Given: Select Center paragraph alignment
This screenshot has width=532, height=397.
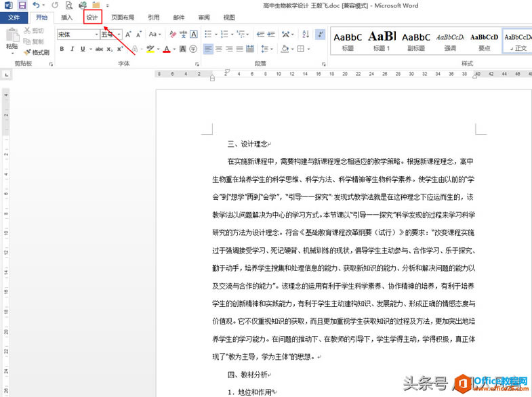Looking at the screenshot, I should 219,49.
